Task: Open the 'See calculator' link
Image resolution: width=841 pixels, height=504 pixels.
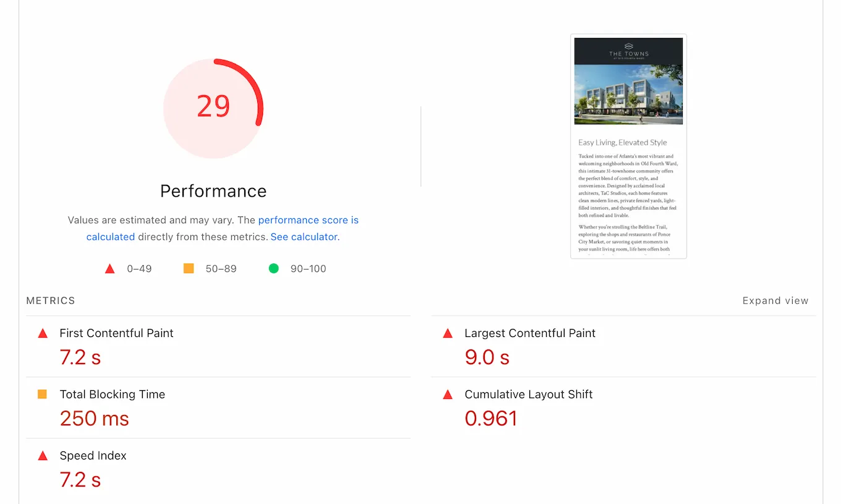Action: [304, 237]
